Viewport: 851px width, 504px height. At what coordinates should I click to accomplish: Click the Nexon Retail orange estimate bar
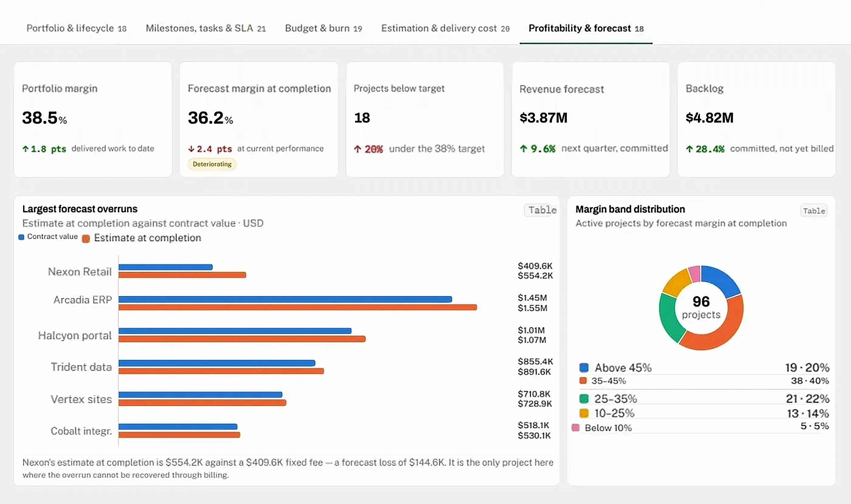click(x=182, y=275)
